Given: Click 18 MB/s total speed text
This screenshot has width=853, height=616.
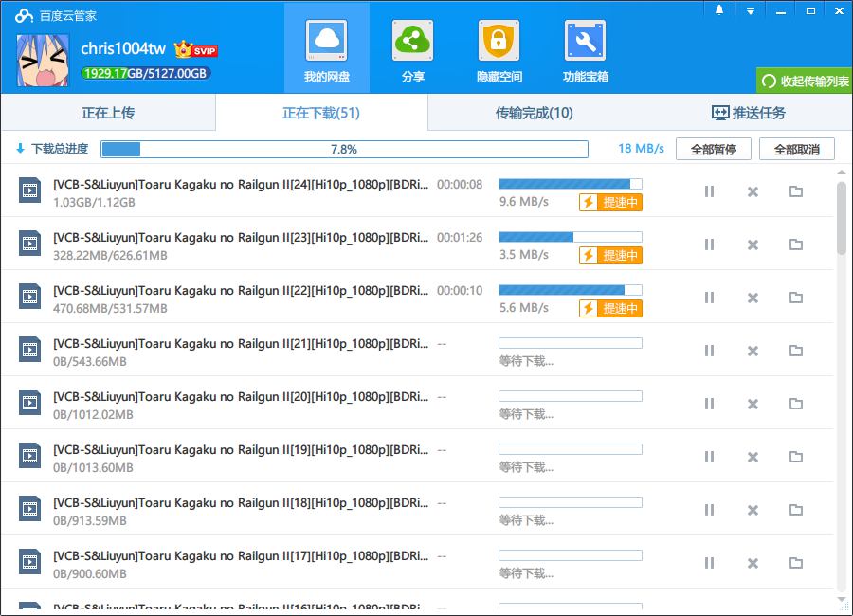Looking at the screenshot, I should pyautogui.click(x=641, y=149).
